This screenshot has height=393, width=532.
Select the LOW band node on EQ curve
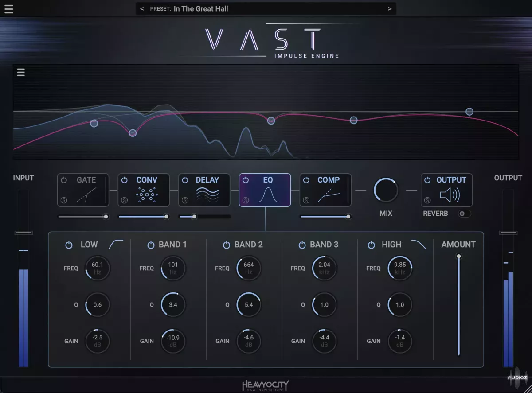pos(94,123)
